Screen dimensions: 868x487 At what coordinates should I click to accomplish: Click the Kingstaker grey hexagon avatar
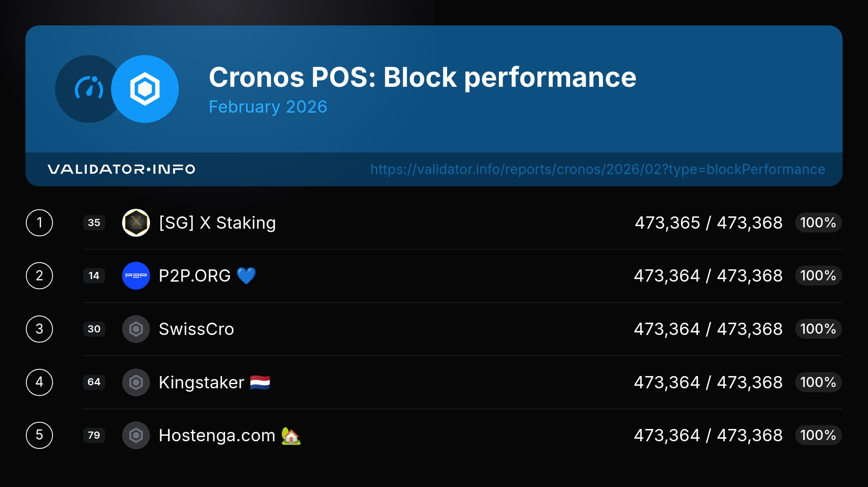tap(136, 382)
